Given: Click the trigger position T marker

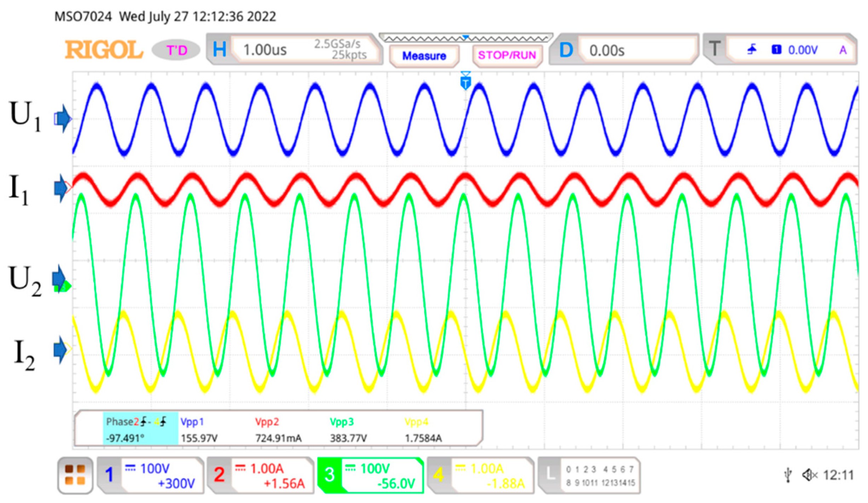Looking at the screenshot, I should pyautogui.click(x=466, y=82).
